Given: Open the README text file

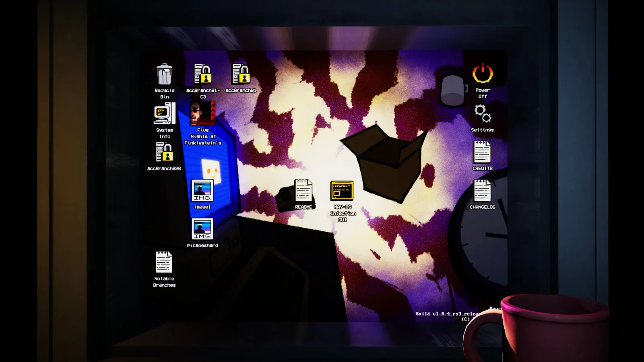Looking at the screenshot, I should point(303,190).
